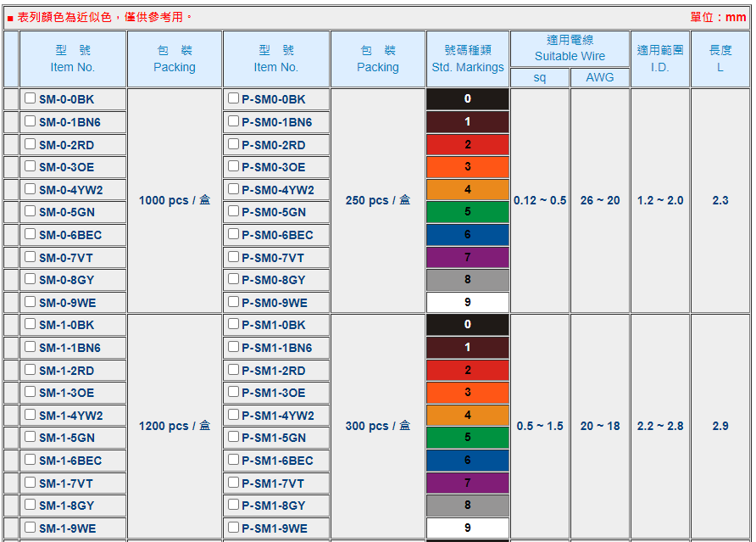
Task: Click the green number 5 swatch for SM-1
Action: tap(468, 438)
